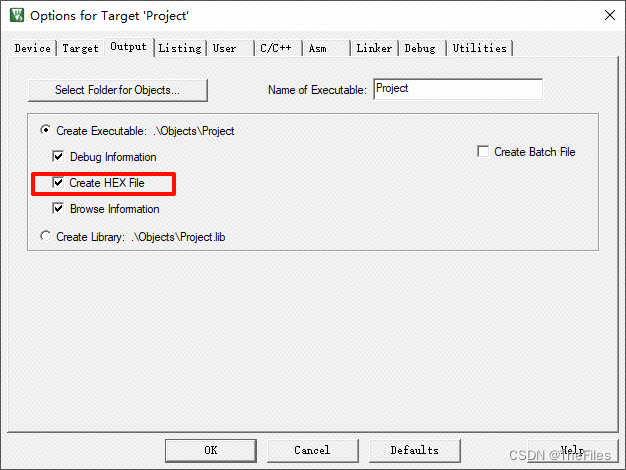
Task: Select the Debug tab
Action: click(420, 48)
